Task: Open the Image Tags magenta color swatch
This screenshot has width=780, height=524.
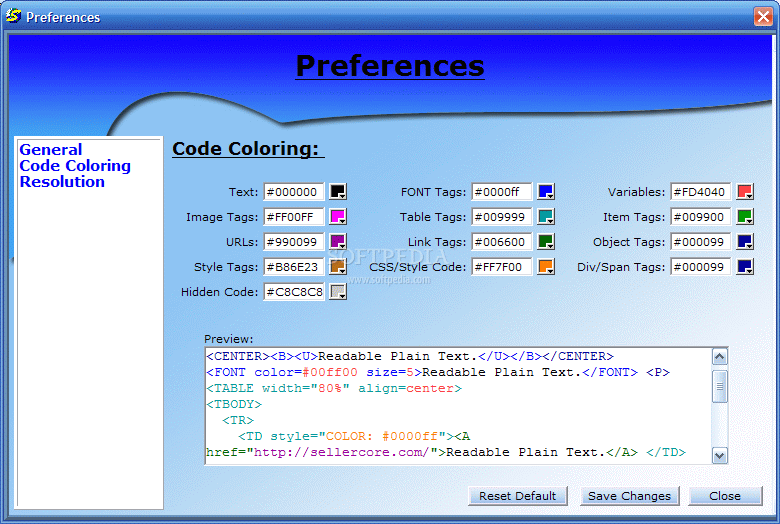Action: 338,216
